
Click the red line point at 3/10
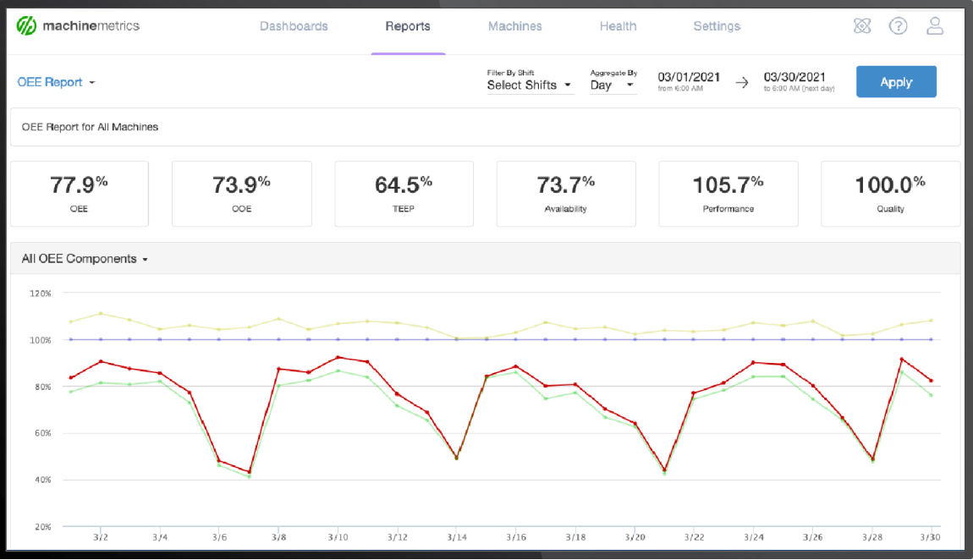point(338,357)
